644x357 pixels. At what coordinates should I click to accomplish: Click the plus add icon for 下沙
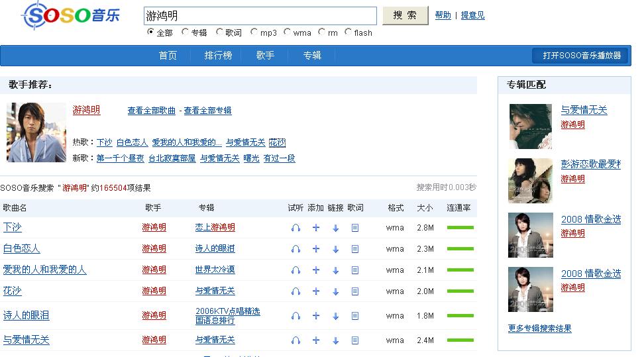[x=316, y=228]
